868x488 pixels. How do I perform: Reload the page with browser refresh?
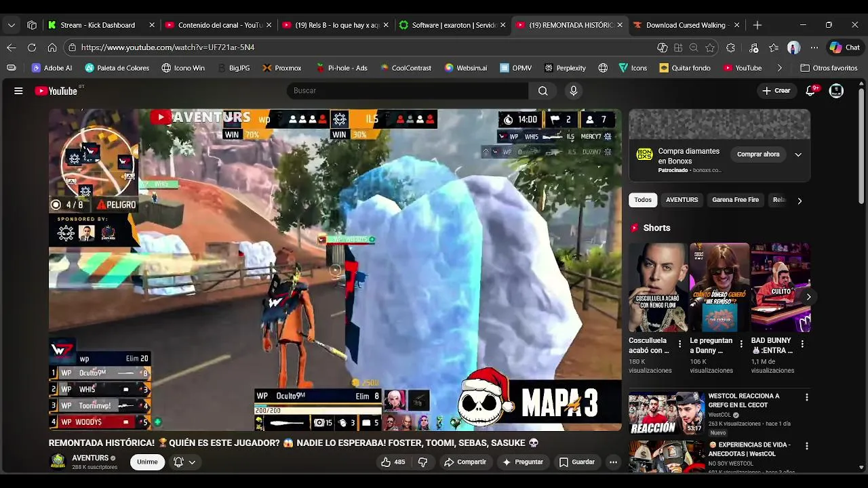[x=32, y=47]
